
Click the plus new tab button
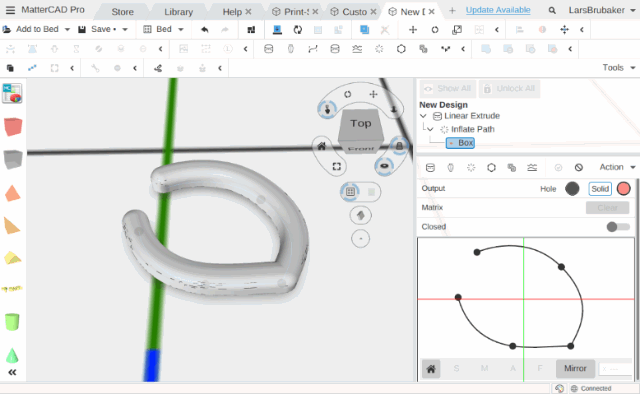tap(452, 11)
